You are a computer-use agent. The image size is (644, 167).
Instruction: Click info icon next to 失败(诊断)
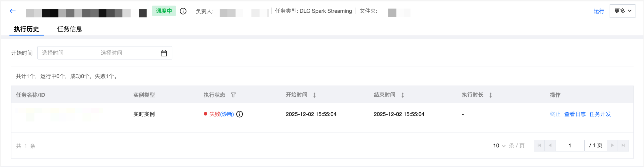pyautogui.click(x=240, y=114)
